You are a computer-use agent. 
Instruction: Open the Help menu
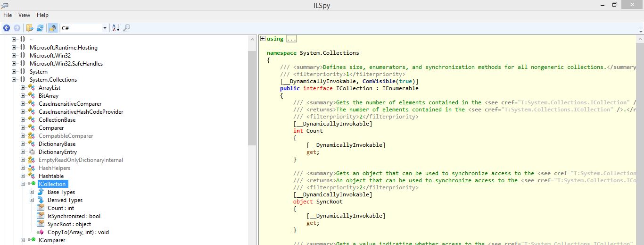tap(42, 15)
